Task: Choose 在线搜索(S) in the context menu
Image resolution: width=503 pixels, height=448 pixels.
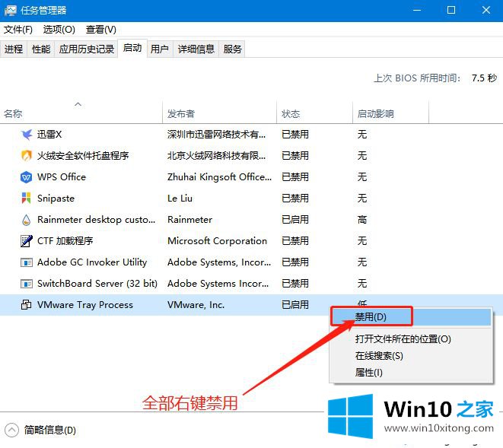Action: point(411,356)
